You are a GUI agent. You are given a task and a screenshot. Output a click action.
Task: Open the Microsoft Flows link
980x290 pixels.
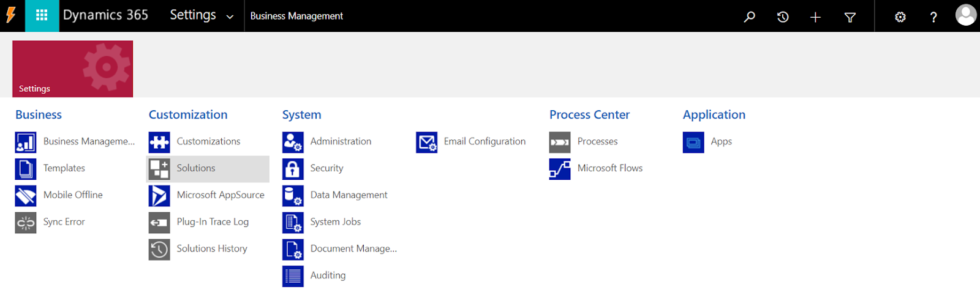tap(610, 168)
